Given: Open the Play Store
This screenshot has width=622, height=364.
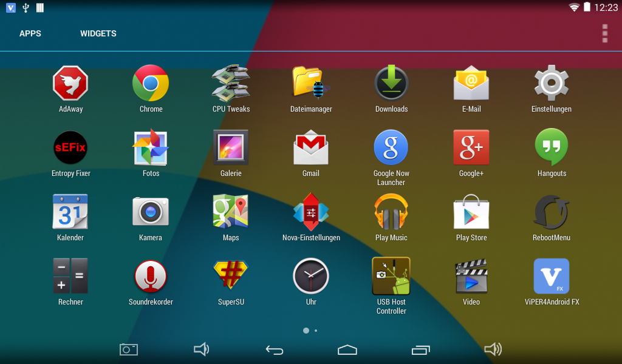Looking at the screenshot, I should point(471,212).
